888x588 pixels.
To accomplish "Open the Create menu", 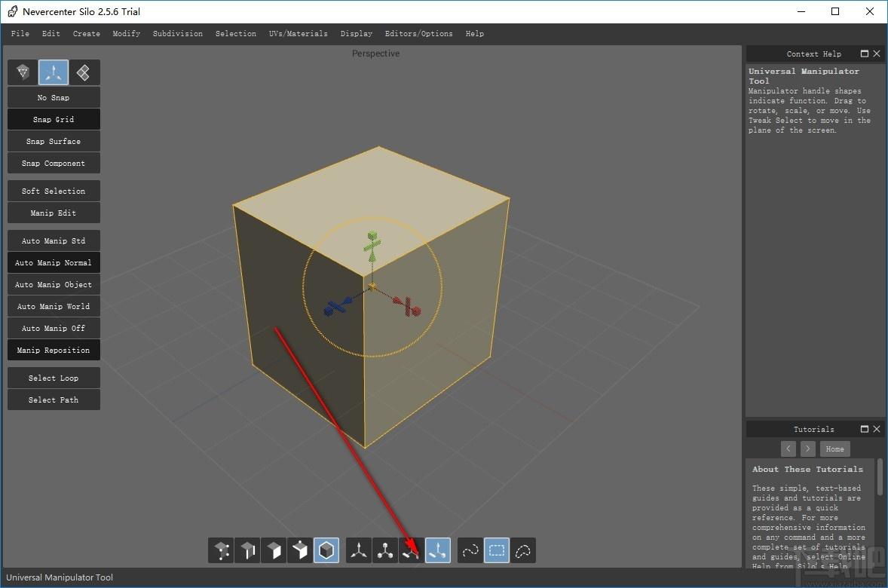I will [87, 33].
